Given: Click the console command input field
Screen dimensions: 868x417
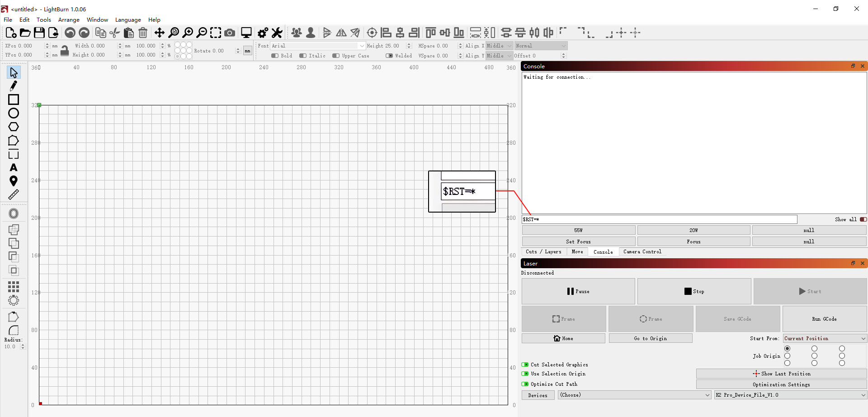Looking at the screenshot, I should (x=659, y=219).
